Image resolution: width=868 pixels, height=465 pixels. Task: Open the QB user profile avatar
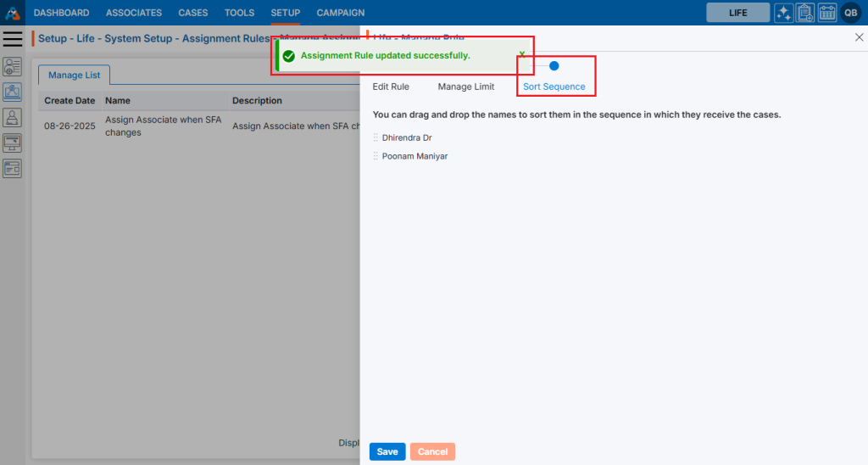click(850, 13)
